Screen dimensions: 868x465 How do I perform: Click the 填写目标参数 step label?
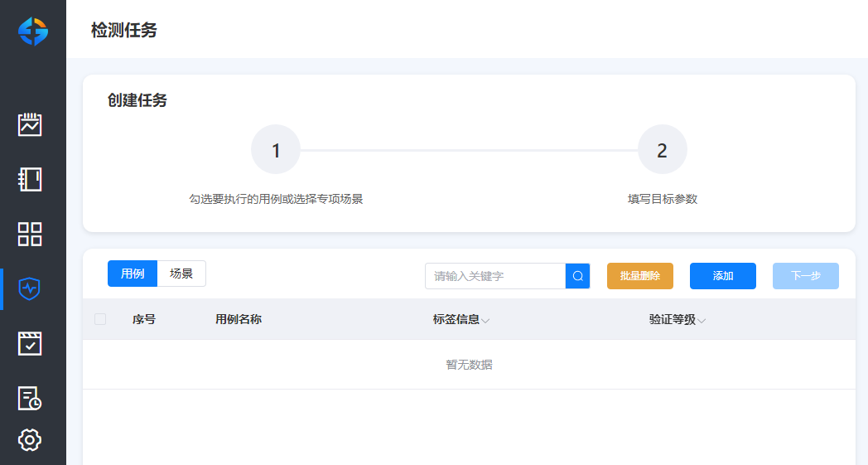[x=662, y=199]
